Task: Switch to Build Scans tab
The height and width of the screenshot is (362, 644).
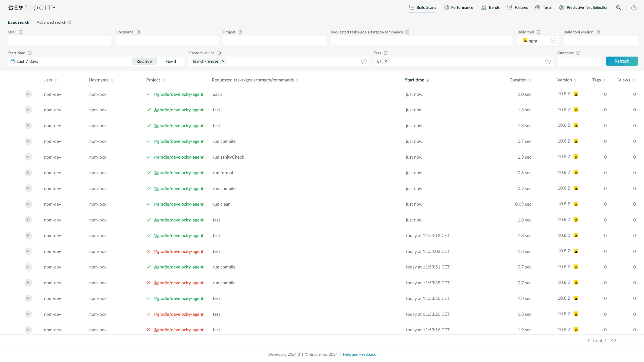Action: tap(422, 8)
